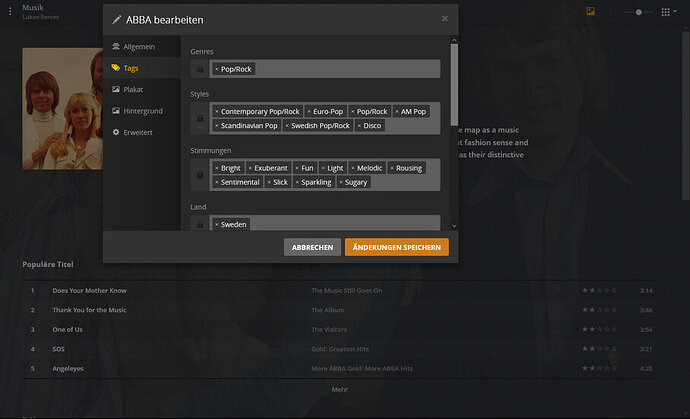The image size is (690, 419).
Task: Toggle the lock on Genres field
Action: tap(200, 69)
